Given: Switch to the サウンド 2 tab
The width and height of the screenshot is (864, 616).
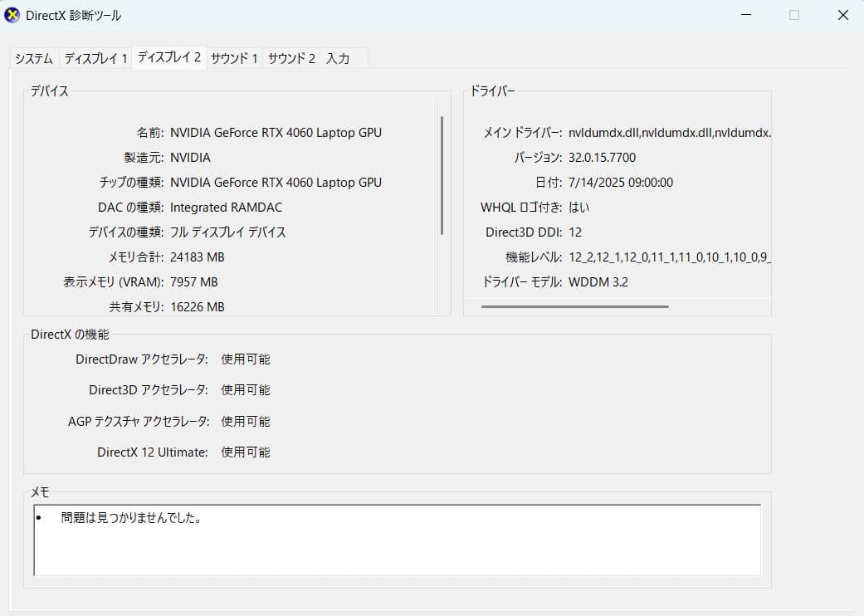Looking at the screenshot, I should 290,57.
